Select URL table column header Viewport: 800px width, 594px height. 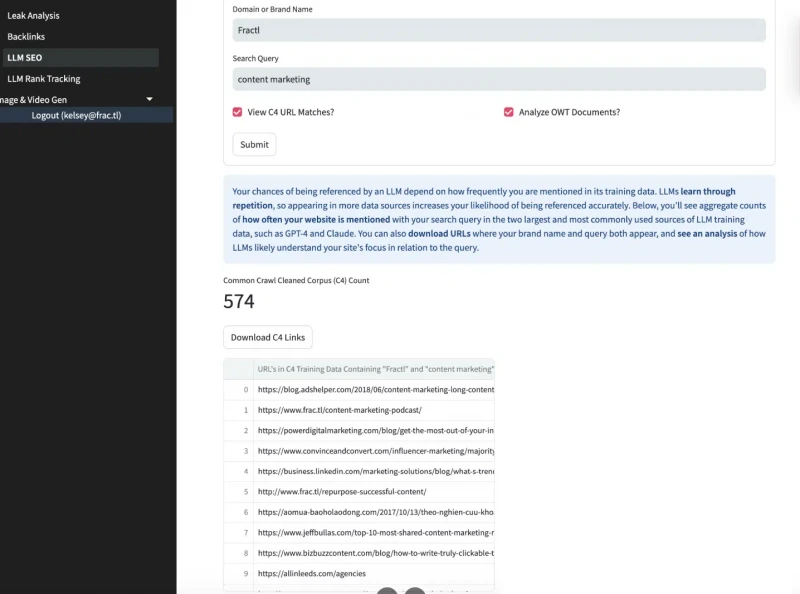click(374, 369)
